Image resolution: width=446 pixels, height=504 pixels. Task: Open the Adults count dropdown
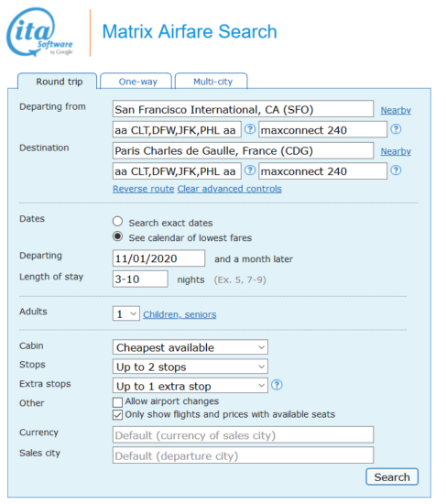126,313
